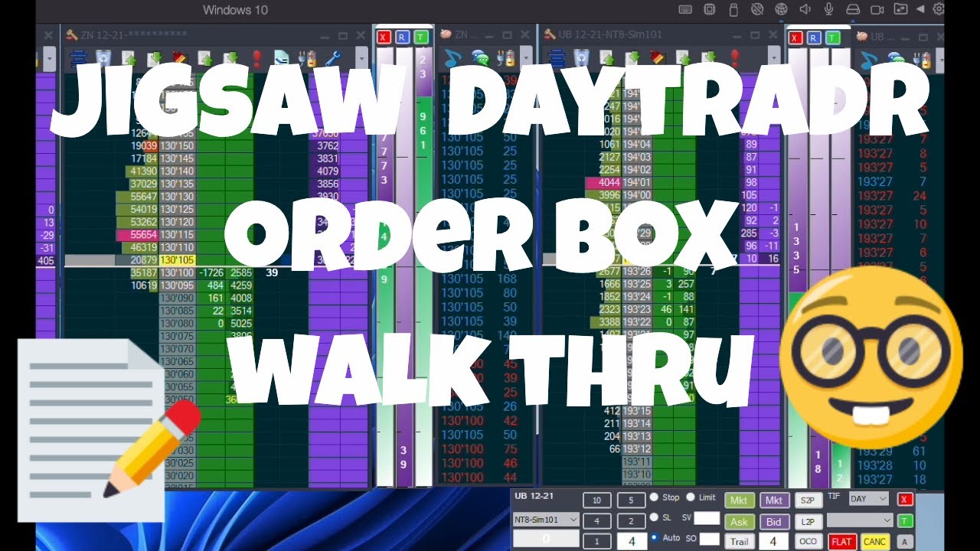Click the SO input field
This screenshot has height=551, width=980.
(x=709, y=539)
